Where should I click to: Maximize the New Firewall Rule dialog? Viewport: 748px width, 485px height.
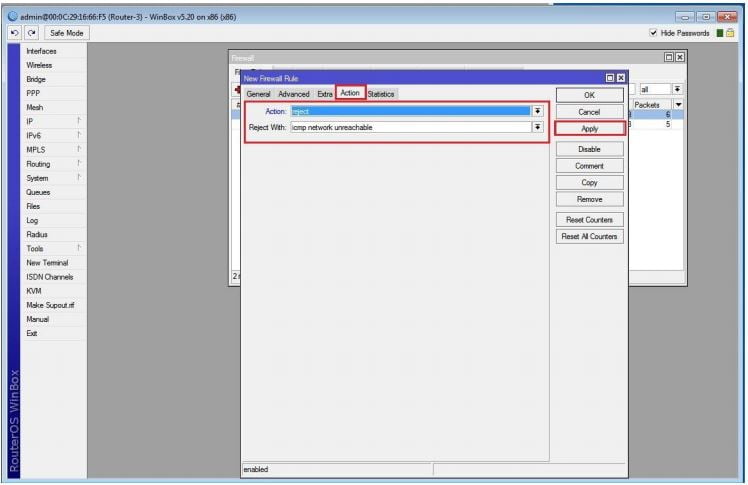610,78
